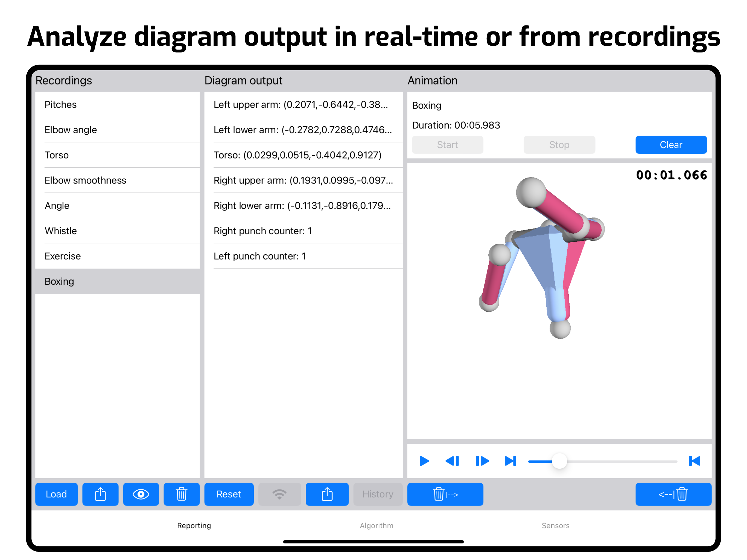Click the Stop animation button
Image resolution: width=747 pixels, height=560 pixels.
click(559, 145)
